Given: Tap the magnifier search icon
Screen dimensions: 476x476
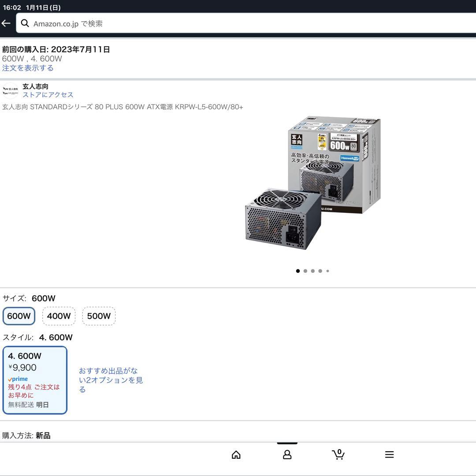Looking at the screenshot, I should click(x=25, y=23).
